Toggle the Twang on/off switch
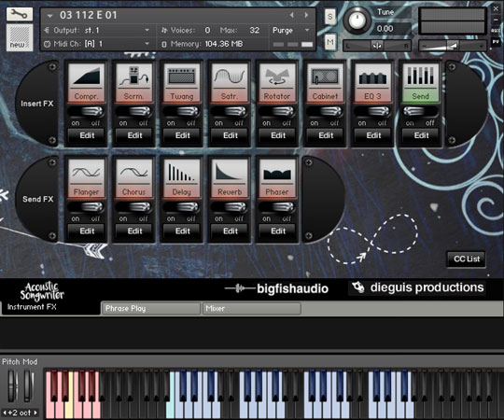The image size is (504, 420). (182, 112)
